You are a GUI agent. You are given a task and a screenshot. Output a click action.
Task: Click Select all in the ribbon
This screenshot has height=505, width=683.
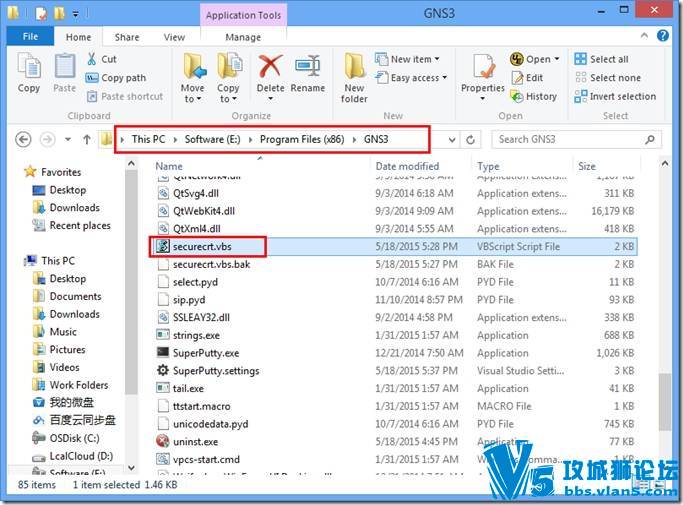[602, 59]
